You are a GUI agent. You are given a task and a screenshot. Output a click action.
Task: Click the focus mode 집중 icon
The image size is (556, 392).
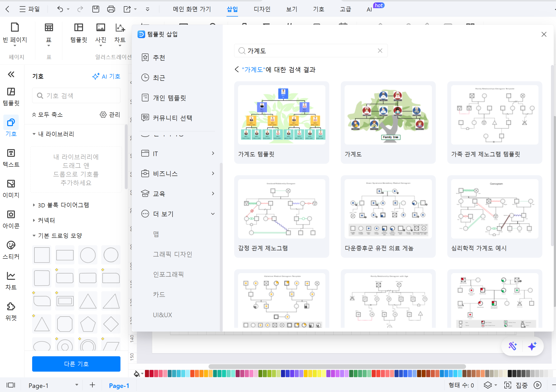[508, 385]
